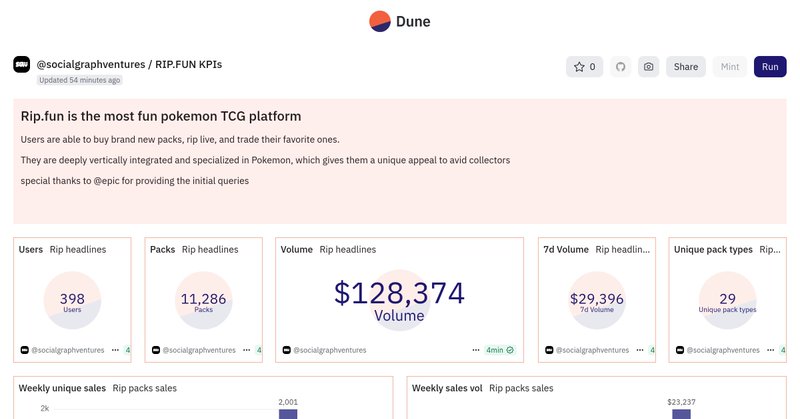Click the 11,286 Packs counter value
The width and height of the screenshot is (800, 419).
click(x=203, y=299)
